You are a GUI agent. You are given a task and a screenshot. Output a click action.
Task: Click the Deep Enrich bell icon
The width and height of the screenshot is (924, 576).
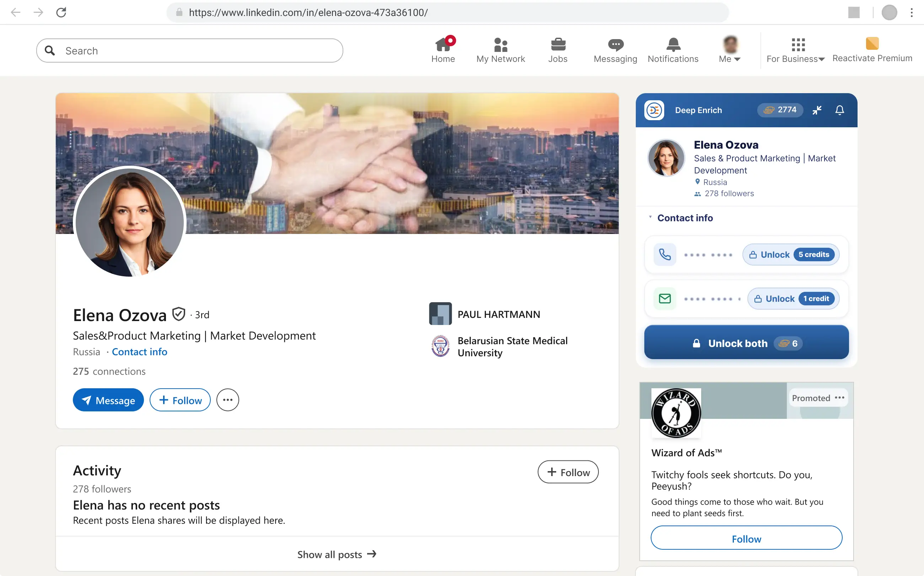click(839, 110)
